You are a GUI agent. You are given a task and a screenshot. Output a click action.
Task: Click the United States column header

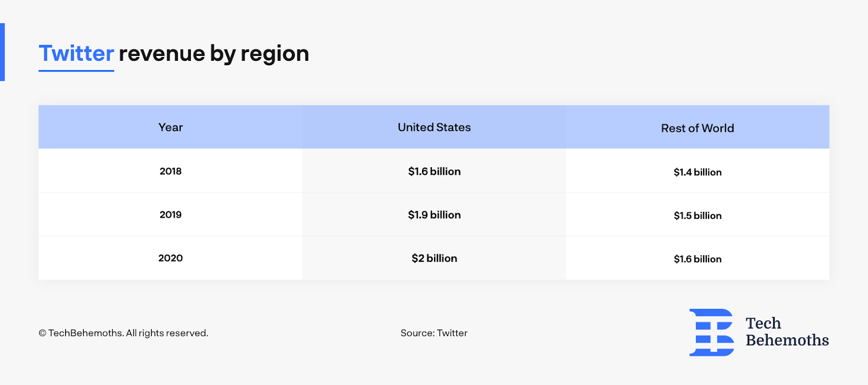434,128
